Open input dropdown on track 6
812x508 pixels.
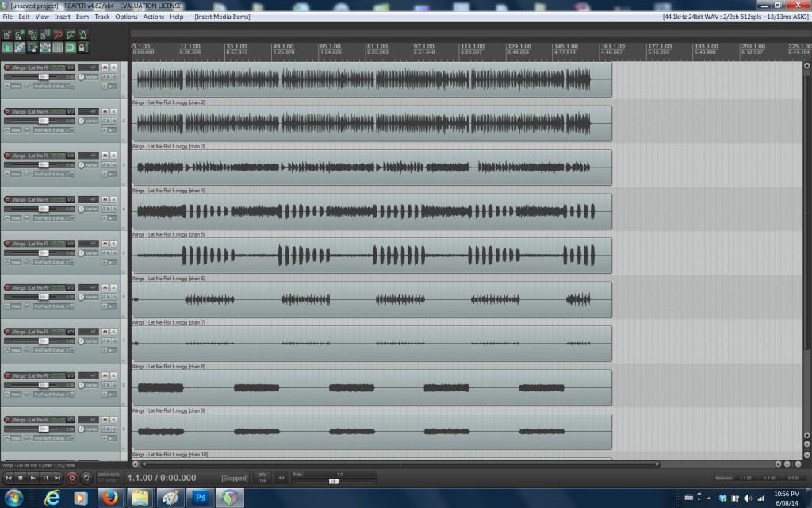coord(54,306)
